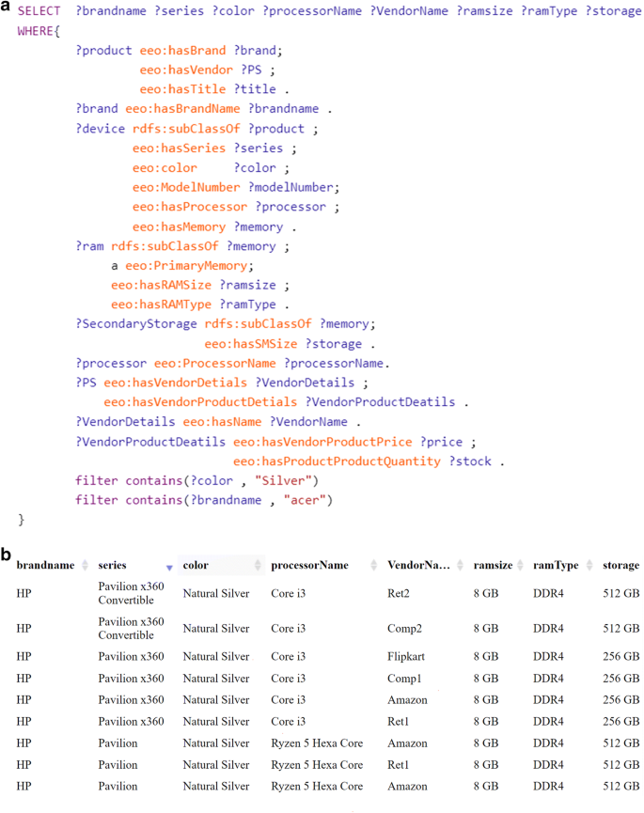Screen dimensions: 644x813
Task: Click the eeo:hasVendorProductPrice predicate
Action: [322, 442]
